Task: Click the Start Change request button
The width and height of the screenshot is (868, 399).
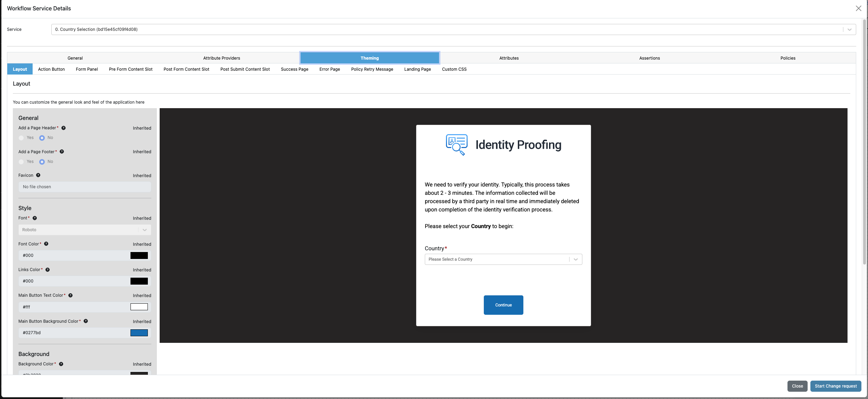Action: tap(835, 386)
